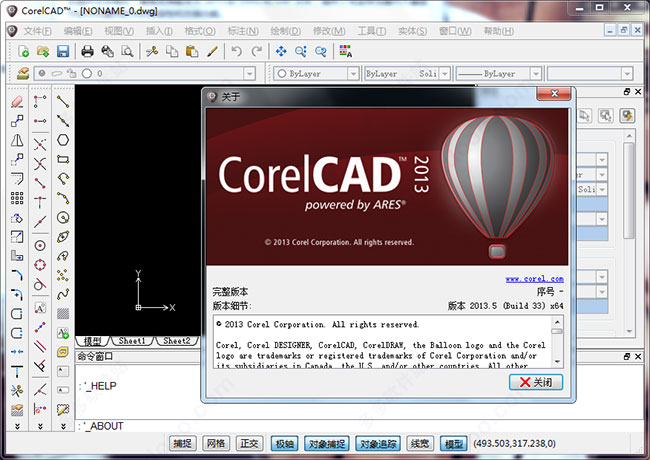This screenshot has width=650, height=460.
Task: Expand the third hidden toolbar column chevron
Action: point(63,426)
